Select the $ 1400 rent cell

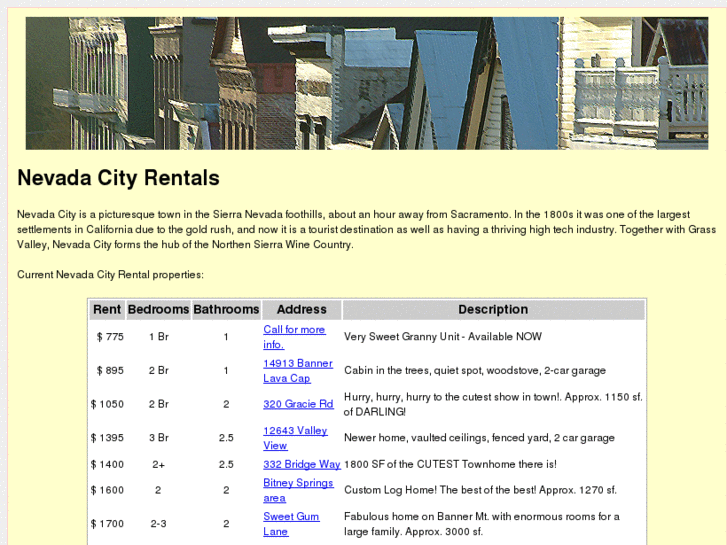(x=107, y=464)
